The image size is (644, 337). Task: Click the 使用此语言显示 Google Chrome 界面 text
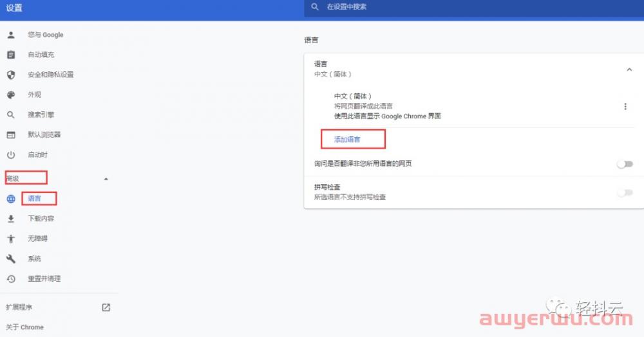click(x=387, y=116)
